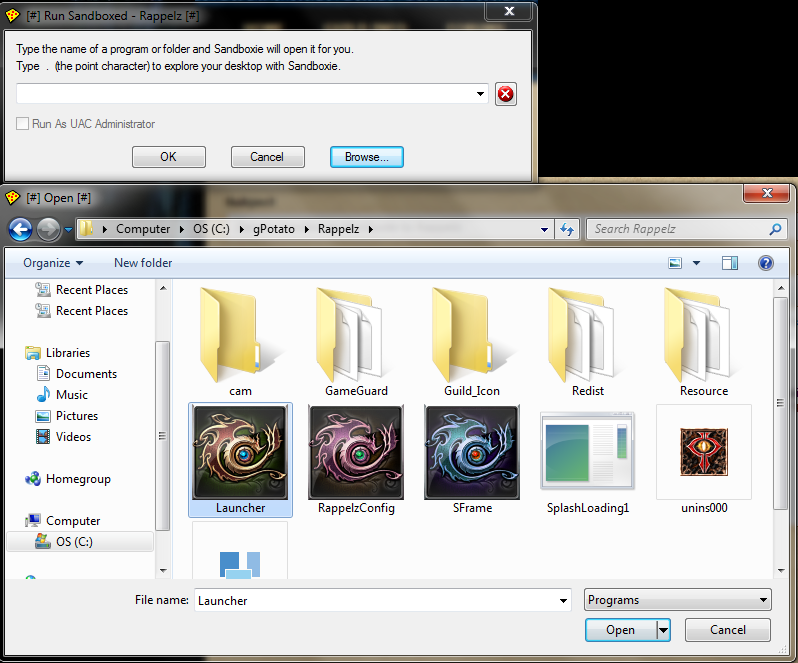Click OK in Run Sandboxed dialog

(168, 157)
